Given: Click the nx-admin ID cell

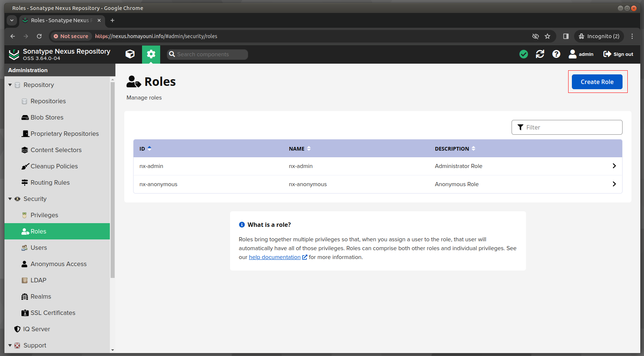Looking at the screenshot, I should (151, 166).
